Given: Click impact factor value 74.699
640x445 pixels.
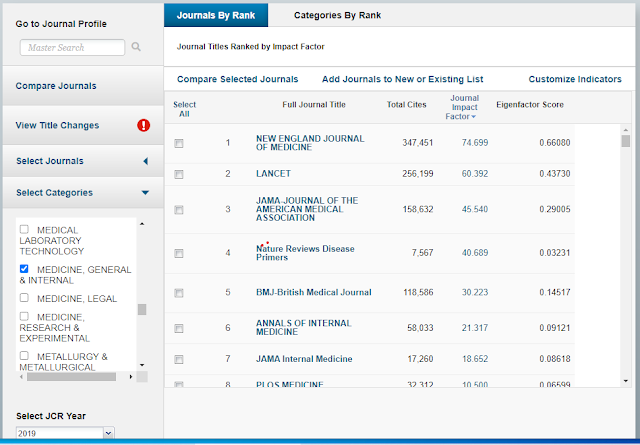Looking at the screenshot, I should [475, 142].
